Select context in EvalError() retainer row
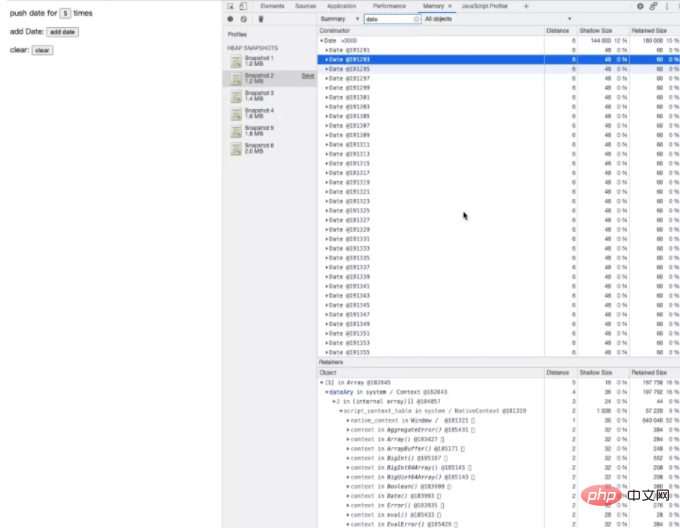 tap(498, 524)
